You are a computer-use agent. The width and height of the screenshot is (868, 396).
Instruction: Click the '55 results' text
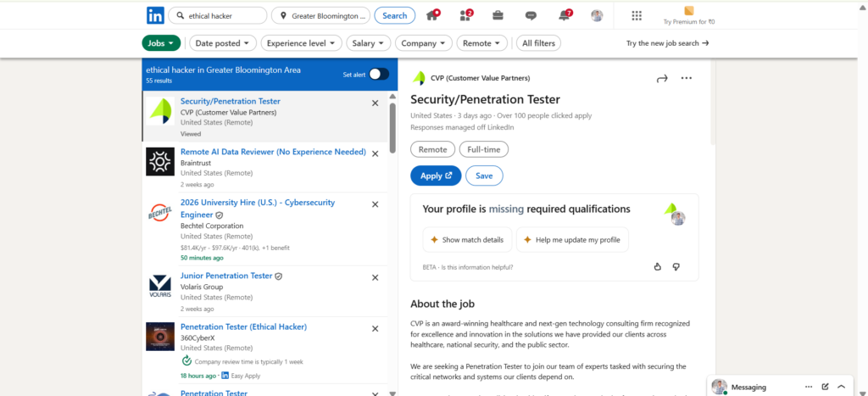(159, 81)
